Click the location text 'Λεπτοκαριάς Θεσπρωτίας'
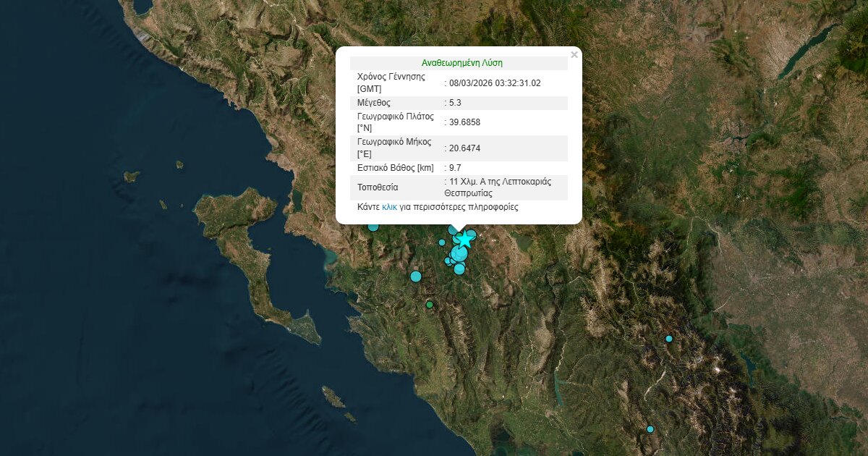The height and width of the screenshot is (456, 868). [x=499, y=187]
